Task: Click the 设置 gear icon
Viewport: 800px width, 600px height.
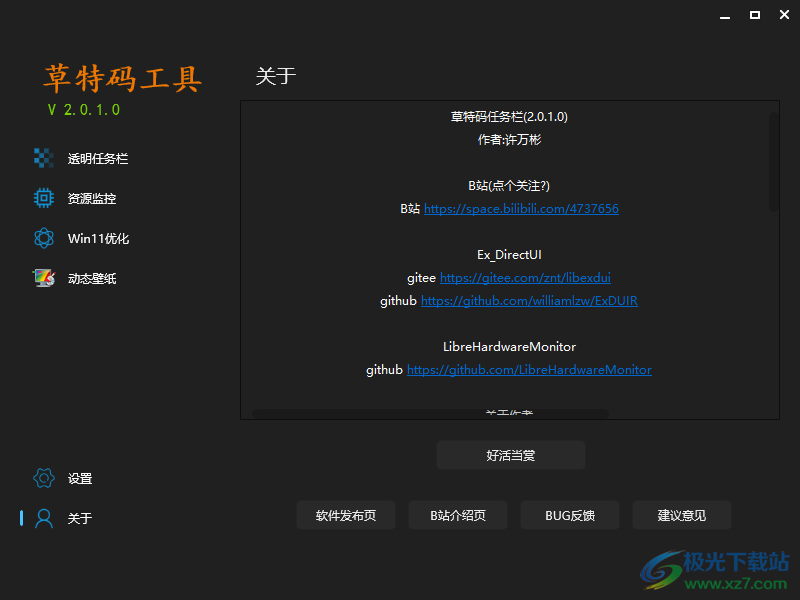Action: pos(42,478)
